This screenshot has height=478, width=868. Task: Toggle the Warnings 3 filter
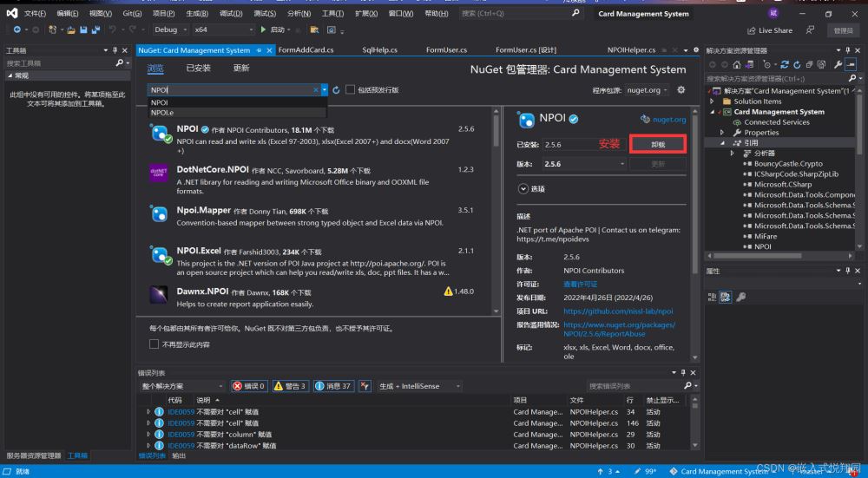291,386
